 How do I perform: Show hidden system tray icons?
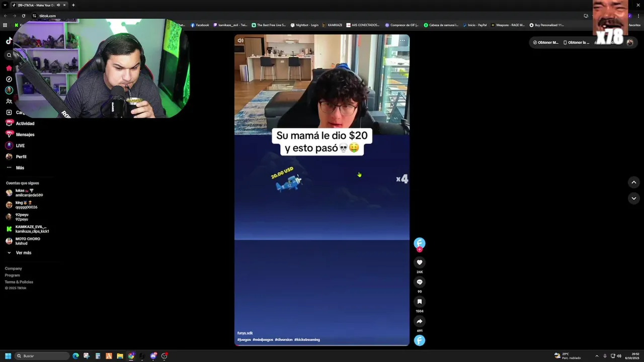click(x=597, y=356)
